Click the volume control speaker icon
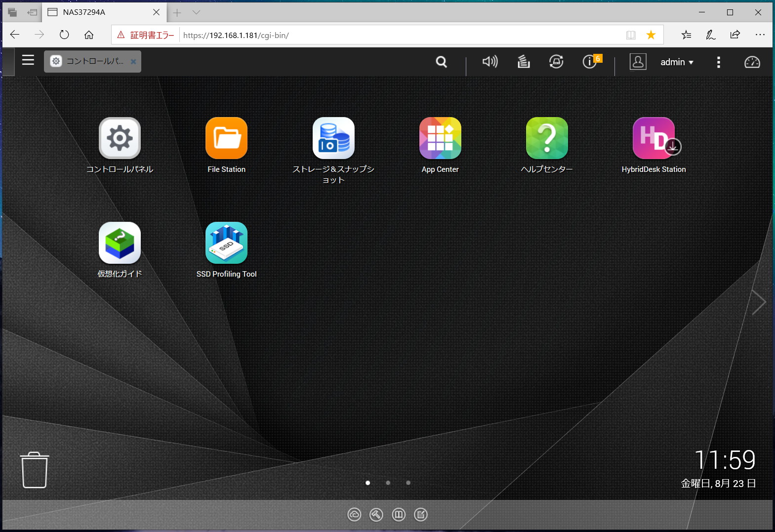775x532 pixels. tap(490, 62)
